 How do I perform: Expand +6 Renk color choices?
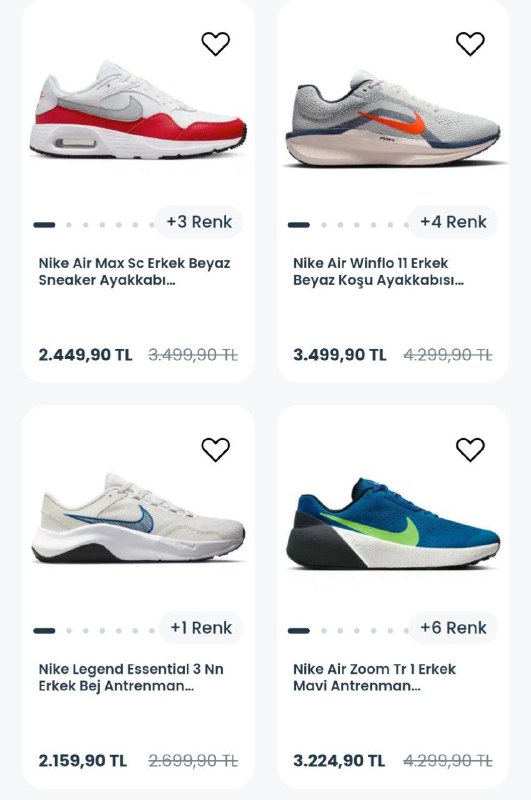click(453, 628)
